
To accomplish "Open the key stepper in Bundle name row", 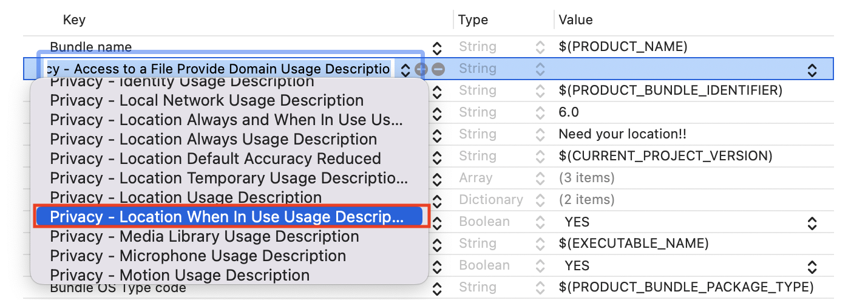I will coord(436,47).
